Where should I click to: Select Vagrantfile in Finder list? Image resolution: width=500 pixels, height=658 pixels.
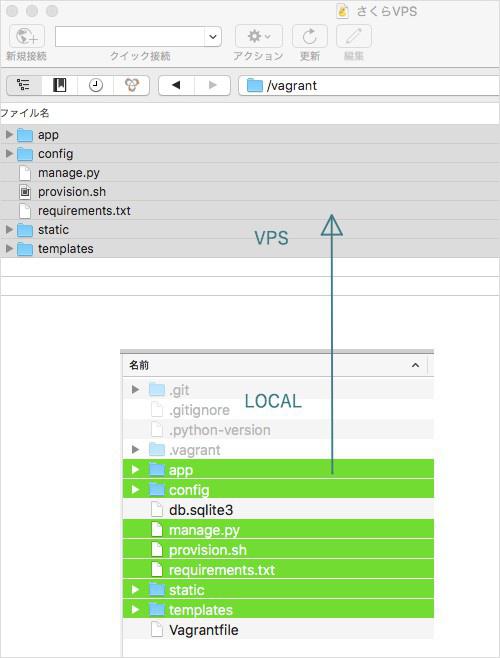(278, 630)
